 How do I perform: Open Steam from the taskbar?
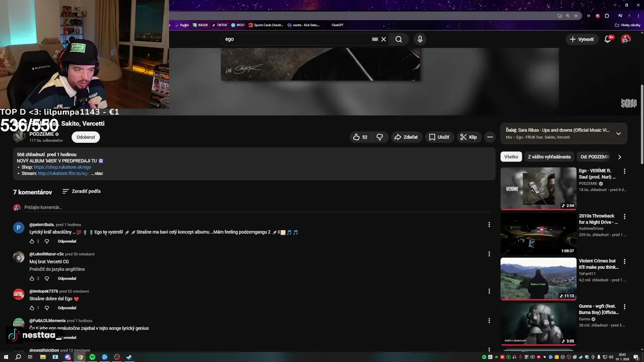pyautogui.click(x=129, y=357)
